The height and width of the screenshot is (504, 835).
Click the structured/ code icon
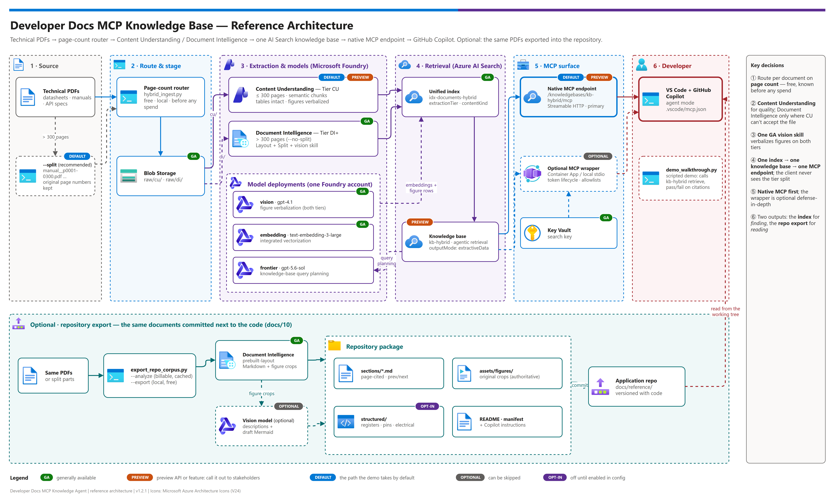346,422
